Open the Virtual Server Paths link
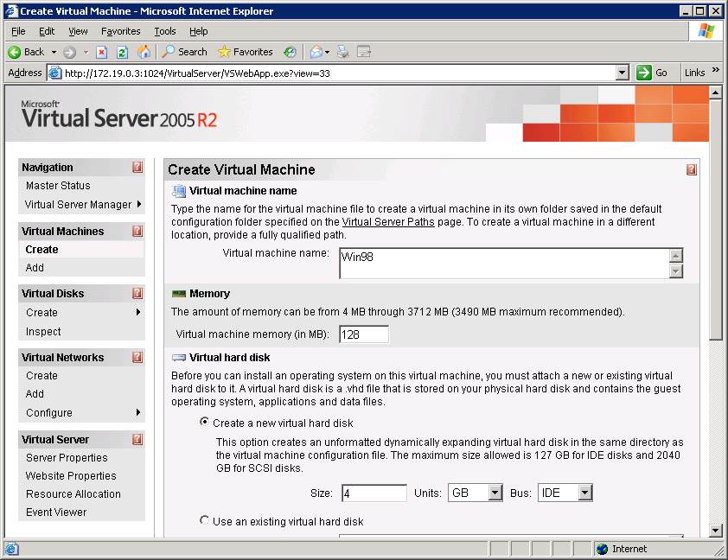728x560 pixels. point(388,222)
